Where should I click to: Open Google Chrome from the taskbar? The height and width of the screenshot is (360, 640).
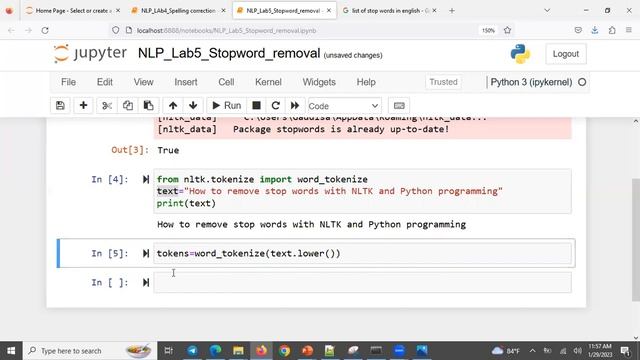tap(284, 351)
